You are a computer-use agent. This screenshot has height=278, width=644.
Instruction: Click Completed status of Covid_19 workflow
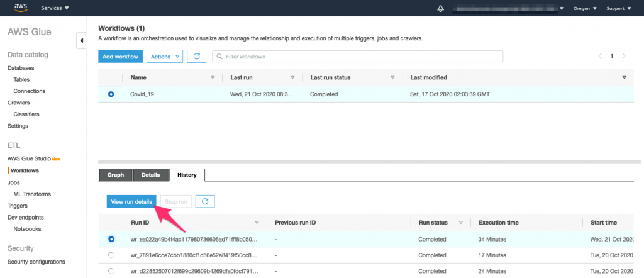pos(324,94)
